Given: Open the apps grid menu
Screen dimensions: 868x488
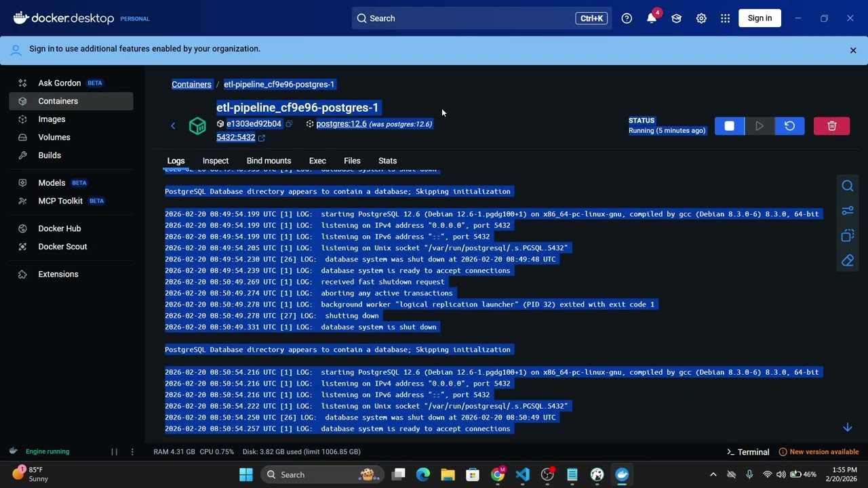Looking at the screenshot, I should click(x=726, y=18).
